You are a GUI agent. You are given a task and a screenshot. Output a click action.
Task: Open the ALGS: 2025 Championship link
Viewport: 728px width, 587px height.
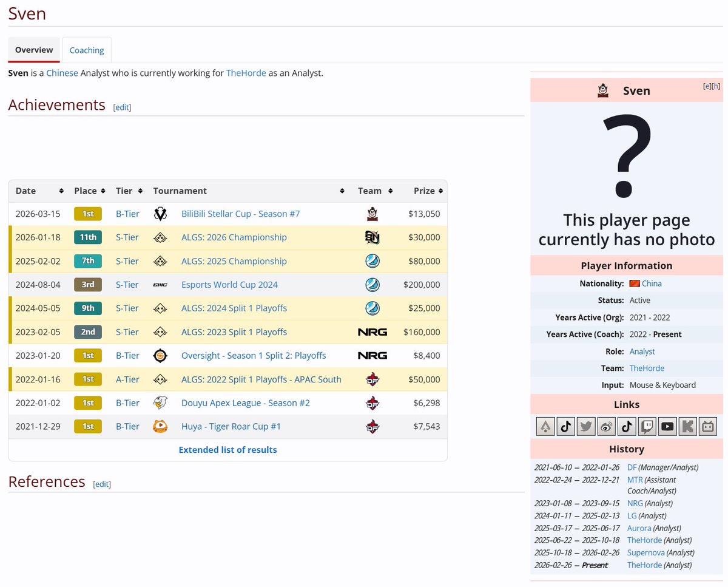234,261
